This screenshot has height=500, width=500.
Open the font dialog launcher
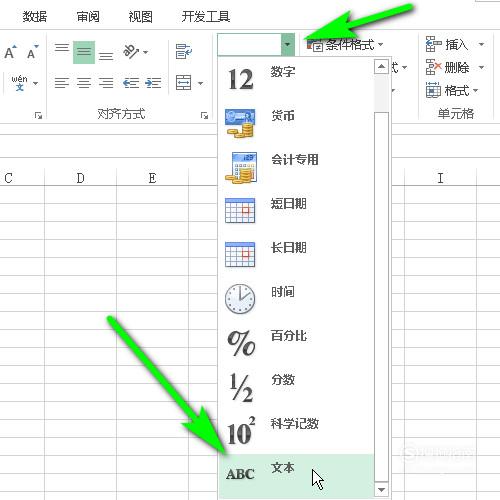[38, 115]
